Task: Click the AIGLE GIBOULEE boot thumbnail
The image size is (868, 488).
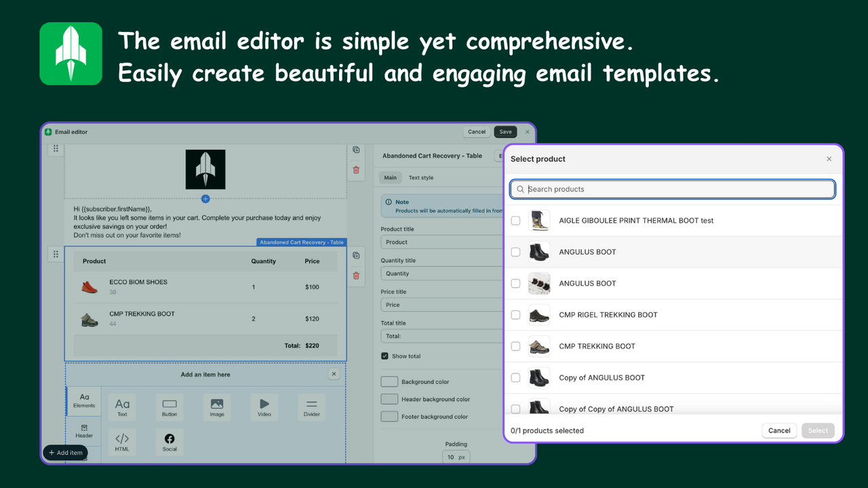Action: (x=539, y=220)
